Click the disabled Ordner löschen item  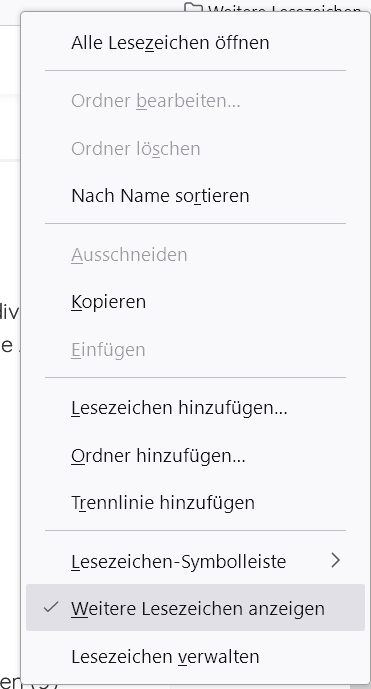click(135, 149)
